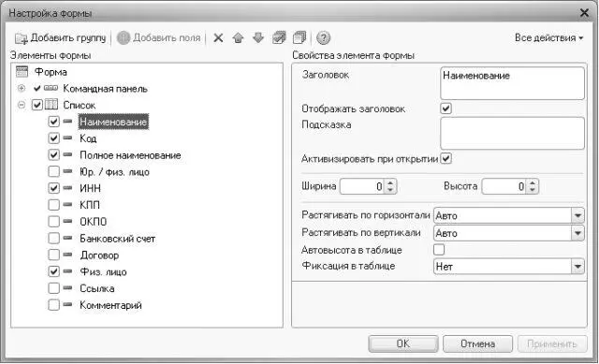Expand the Командная панель node
Screen dimensions: 599x364
[22, 88]
